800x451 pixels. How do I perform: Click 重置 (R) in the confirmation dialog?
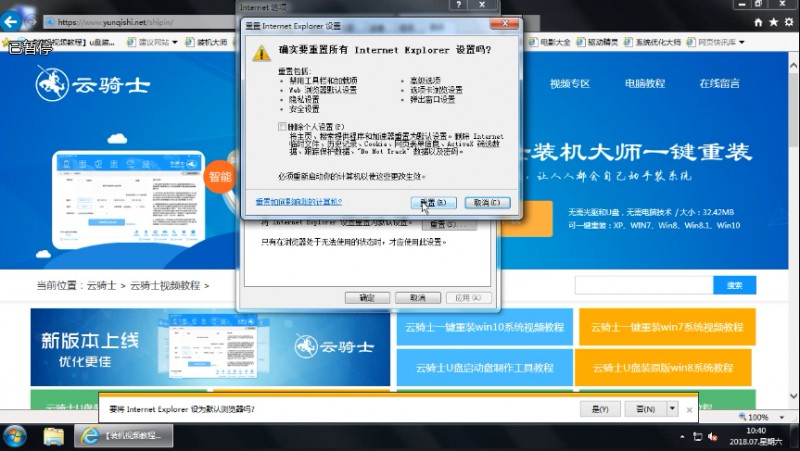pyautogui.click(x=434, y=203)
